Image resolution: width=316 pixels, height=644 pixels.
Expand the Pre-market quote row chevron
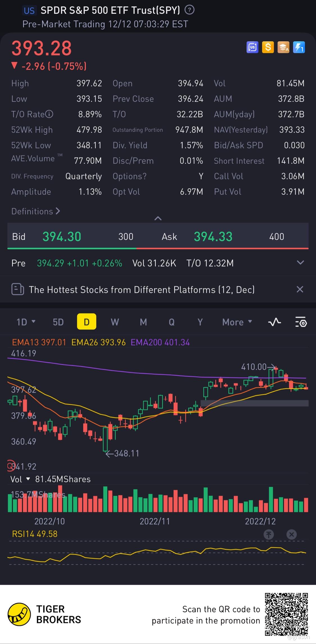click(300, 263)
